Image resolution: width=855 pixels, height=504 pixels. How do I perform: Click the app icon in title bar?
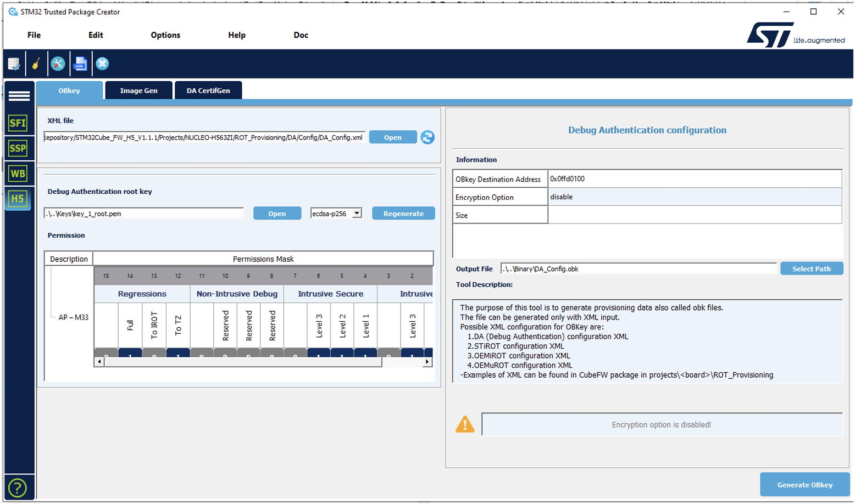[13, 12]
